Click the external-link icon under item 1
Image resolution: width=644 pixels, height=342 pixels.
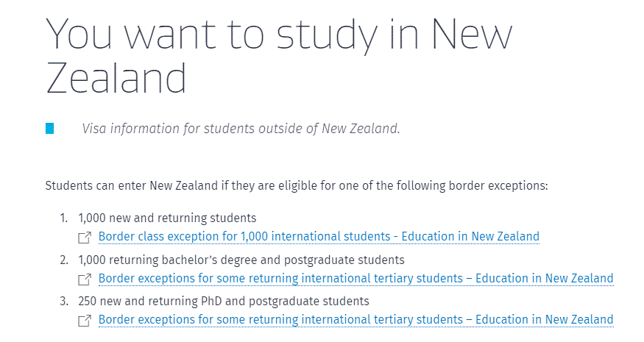85,238
